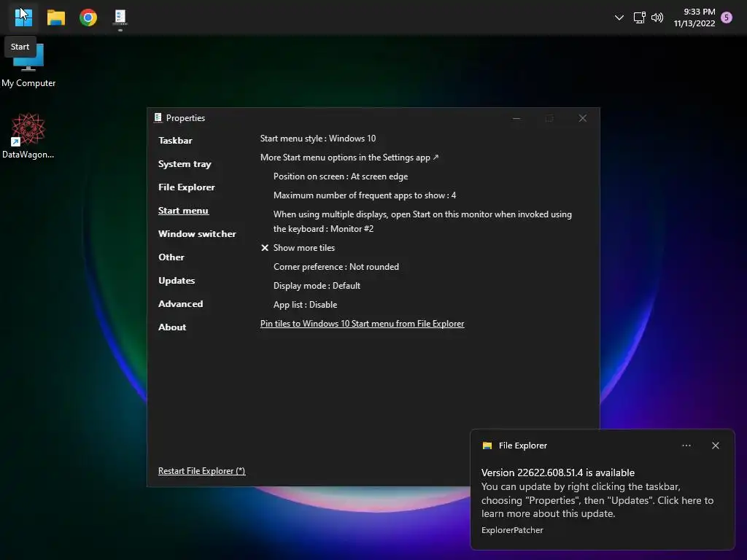
Task: Open the Start button in taskbar
Action: 23,17
